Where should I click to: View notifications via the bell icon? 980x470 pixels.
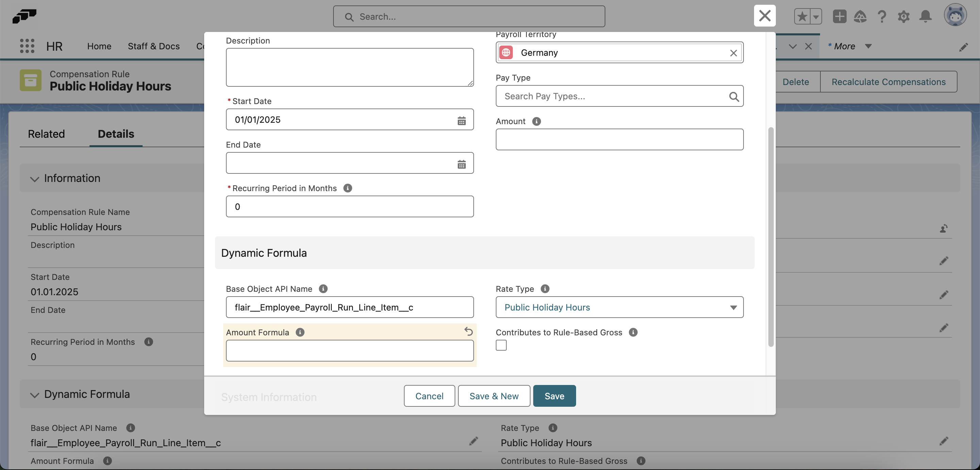tap(926, 16)
